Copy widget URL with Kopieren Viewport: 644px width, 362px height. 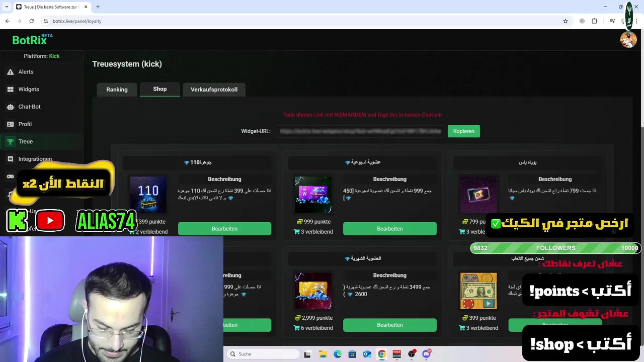coord(464,131)
